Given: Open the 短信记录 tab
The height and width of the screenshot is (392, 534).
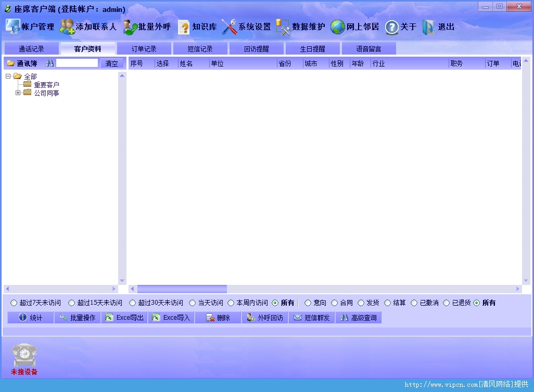Looking at the screenshot, I should pyautogui.click(x=200, y=49).
